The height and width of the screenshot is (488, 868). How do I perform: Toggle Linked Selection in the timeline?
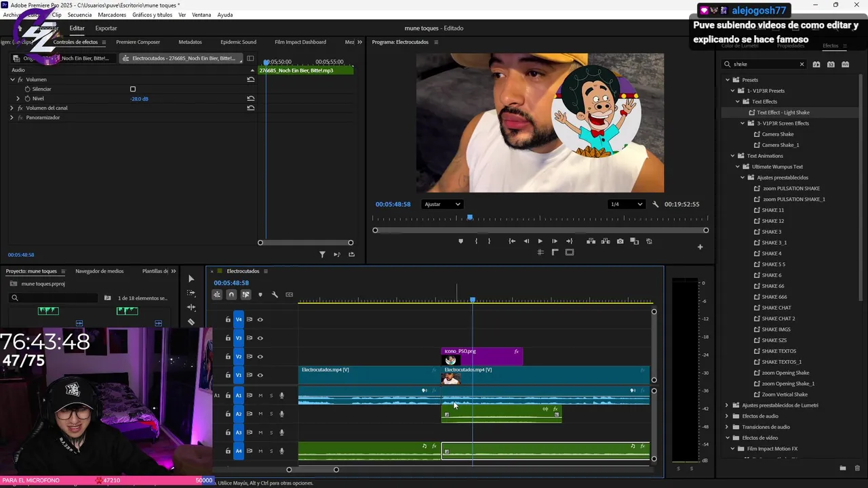tap(245, 295)
